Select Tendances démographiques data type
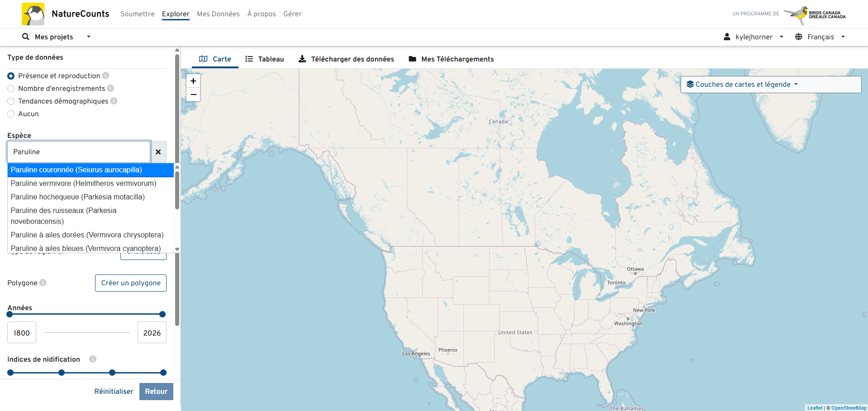This screenshot has height=411, width=868. (11, 101)
